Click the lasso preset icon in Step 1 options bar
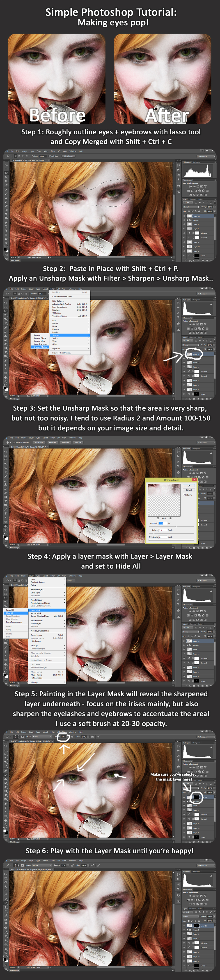Viewport: 220px width, 980px height. click(x=8, y=156)
